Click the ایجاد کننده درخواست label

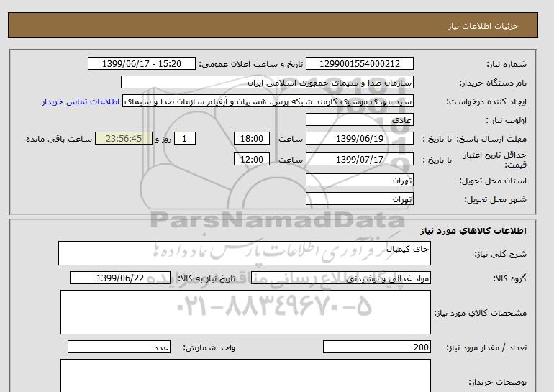pos(486,101)
